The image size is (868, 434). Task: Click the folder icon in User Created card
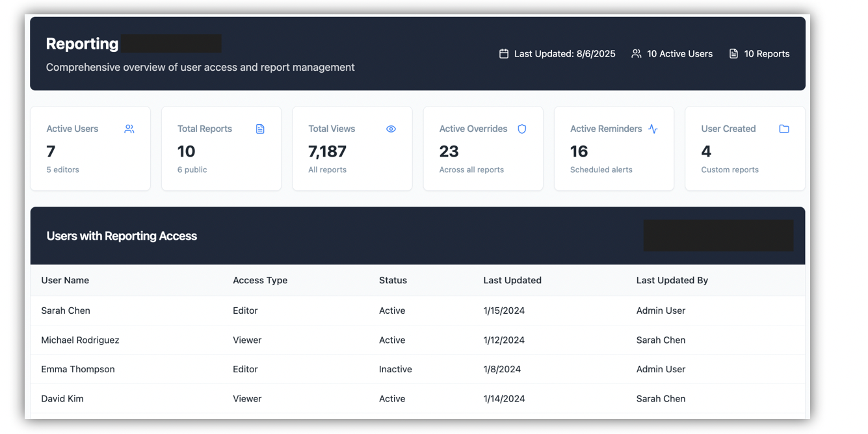[x=784, y=129]
